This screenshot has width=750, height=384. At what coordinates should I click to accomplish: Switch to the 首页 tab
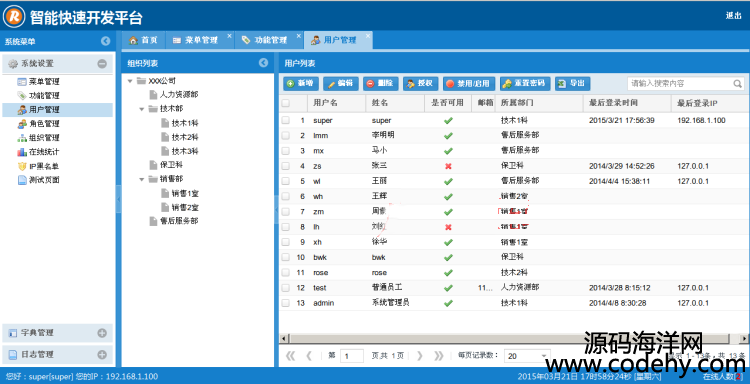[143, 40]
